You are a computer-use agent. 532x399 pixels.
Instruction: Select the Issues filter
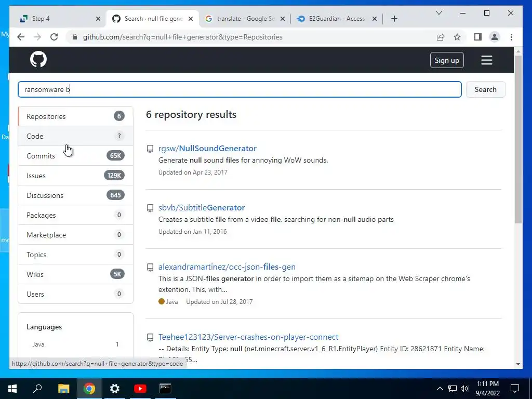click(75, 176)
